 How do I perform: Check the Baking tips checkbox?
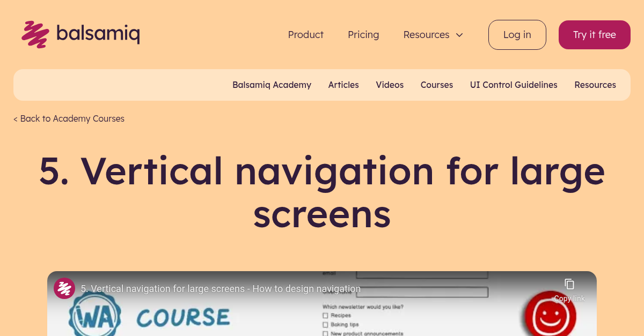[x=325, y=324]
